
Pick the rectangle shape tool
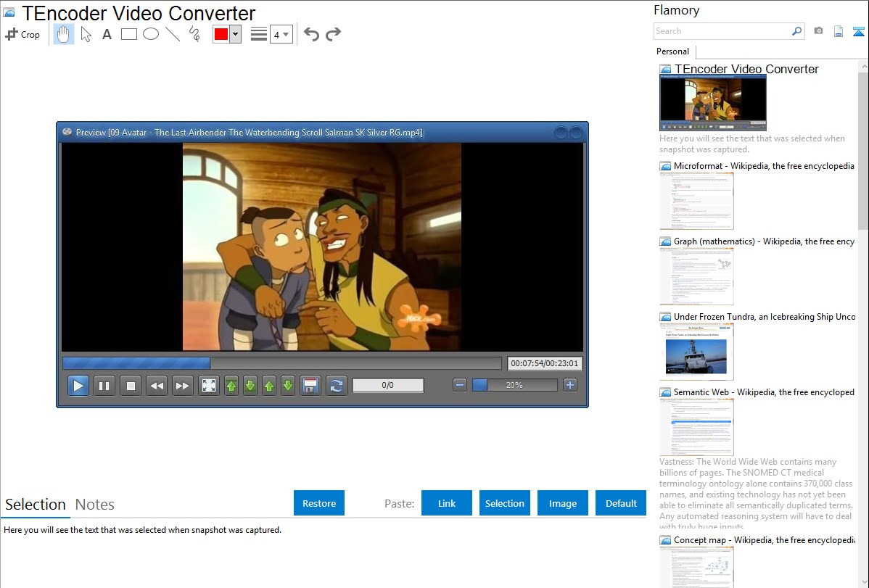point(129,34)
